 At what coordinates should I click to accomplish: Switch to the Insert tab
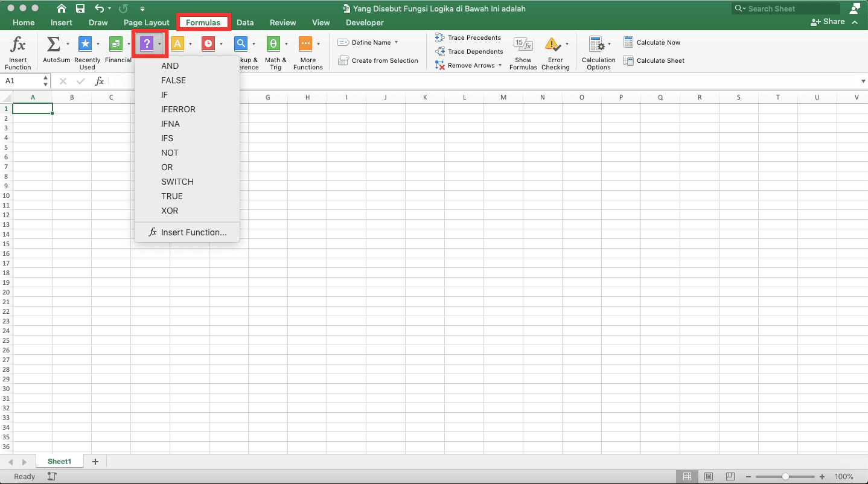[x=62, y=22]
